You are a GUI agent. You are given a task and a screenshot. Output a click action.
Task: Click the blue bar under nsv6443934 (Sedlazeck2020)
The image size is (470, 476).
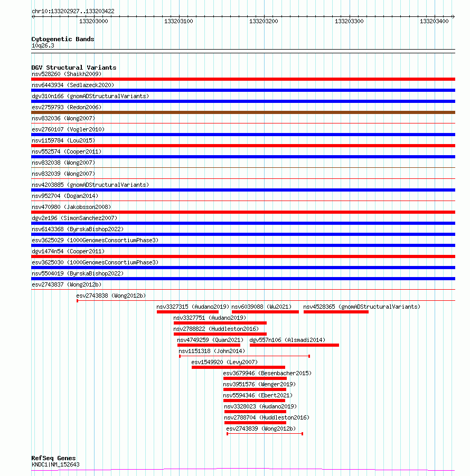243,90
